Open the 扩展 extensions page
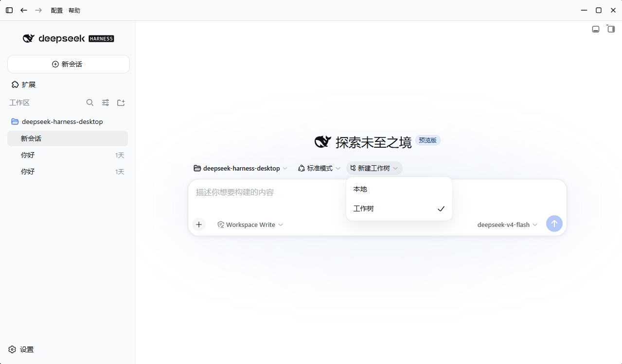The height and width of the screenshot is (364, 622). 24,85
